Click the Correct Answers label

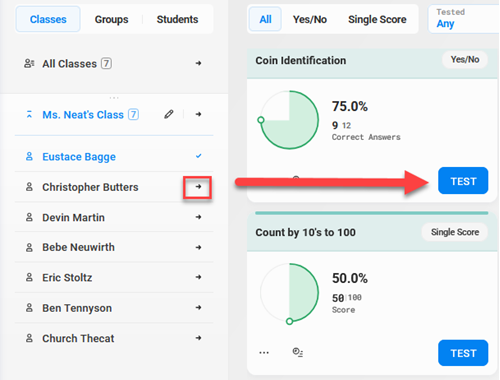(x=366, y=137)
